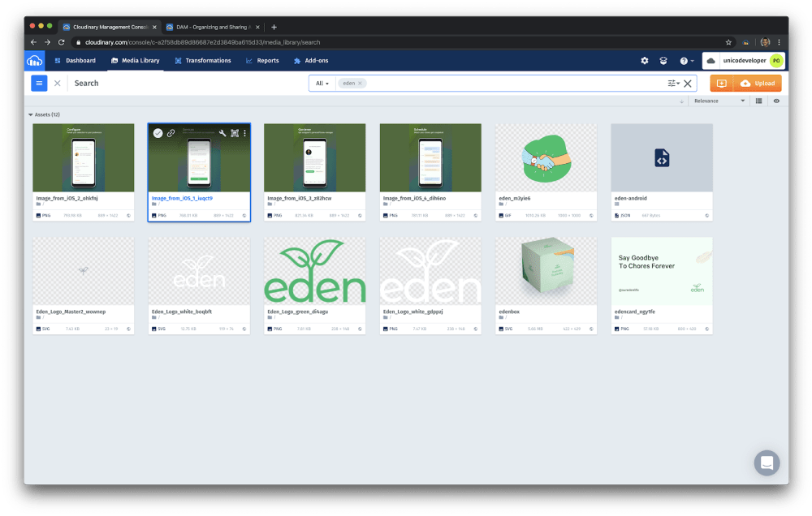Open the Media Library tab

[x=135, y=61]
